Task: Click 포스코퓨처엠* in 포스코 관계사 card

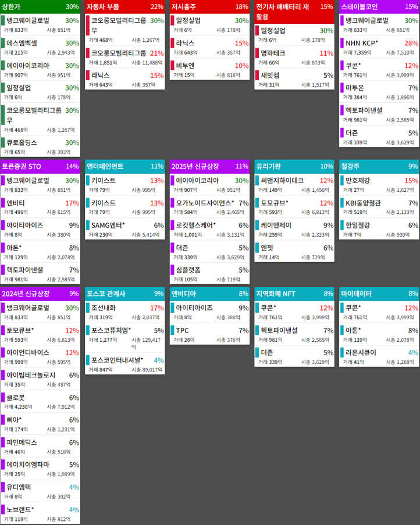Action: click(125, 338)
